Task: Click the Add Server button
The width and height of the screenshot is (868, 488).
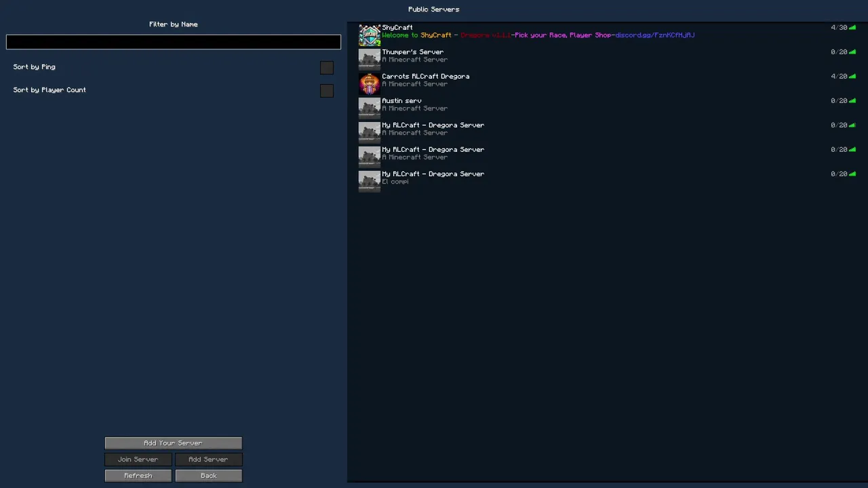Action: [x=209, y=460]
